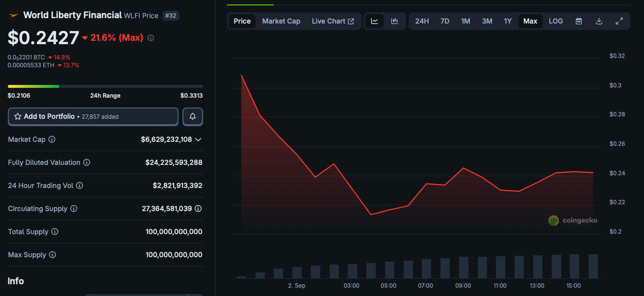This screenshot has width=644, height=296.
Task: Click the last volume bar on right
Action: 593,267
